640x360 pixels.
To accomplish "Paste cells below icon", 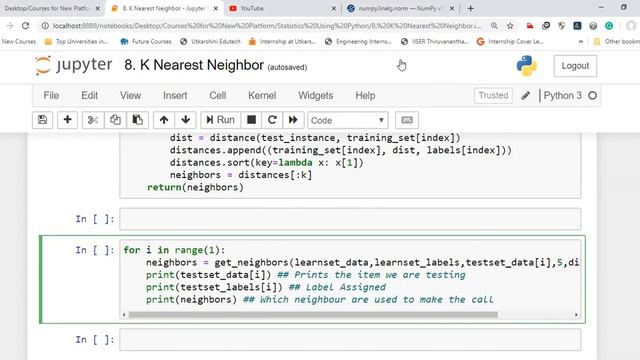I will (x=137, y=120).
